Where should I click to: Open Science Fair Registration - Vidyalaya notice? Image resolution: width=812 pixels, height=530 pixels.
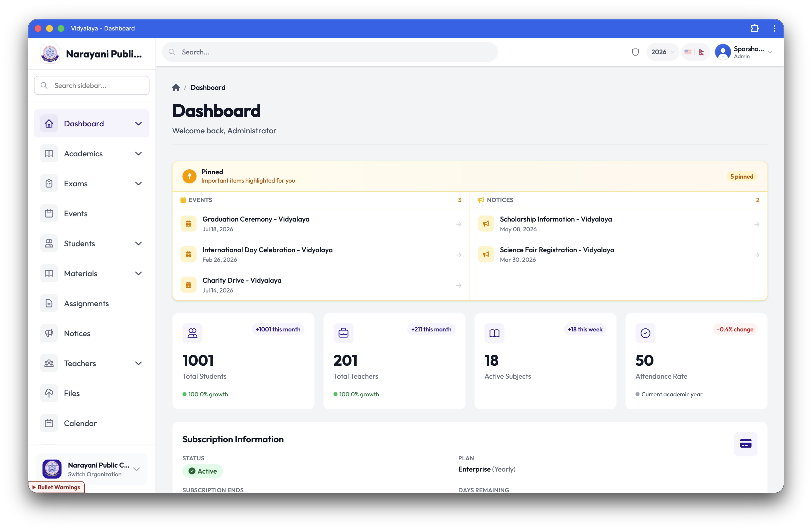(x=618, y=255)
